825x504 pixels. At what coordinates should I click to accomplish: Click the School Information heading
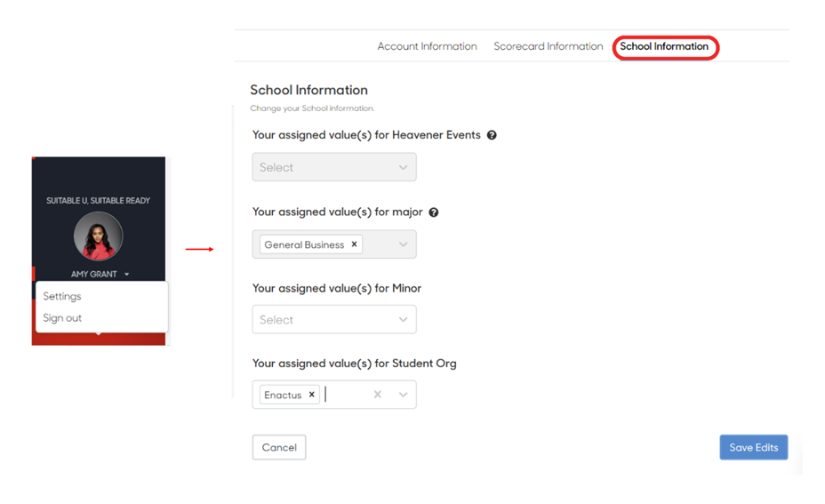coord(308,90)
